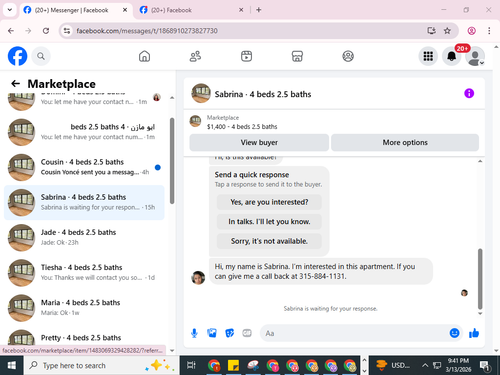Open a new browser tab with plus
Screen dimensions: 500x375
tap(259, 10)
